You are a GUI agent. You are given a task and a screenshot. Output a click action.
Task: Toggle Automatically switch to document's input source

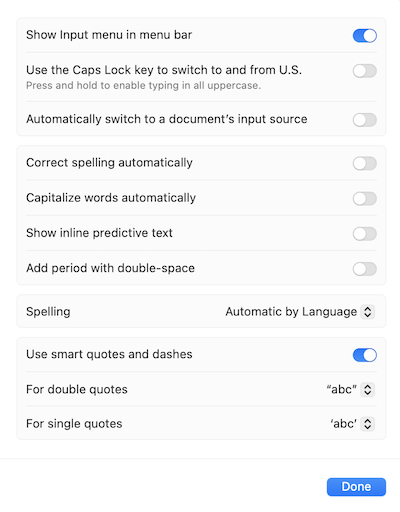pos(365,120)
